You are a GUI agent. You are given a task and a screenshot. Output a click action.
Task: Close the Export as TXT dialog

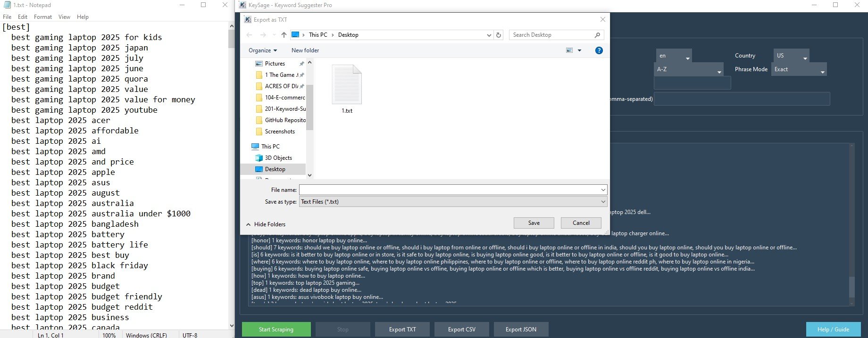point(602,19)
